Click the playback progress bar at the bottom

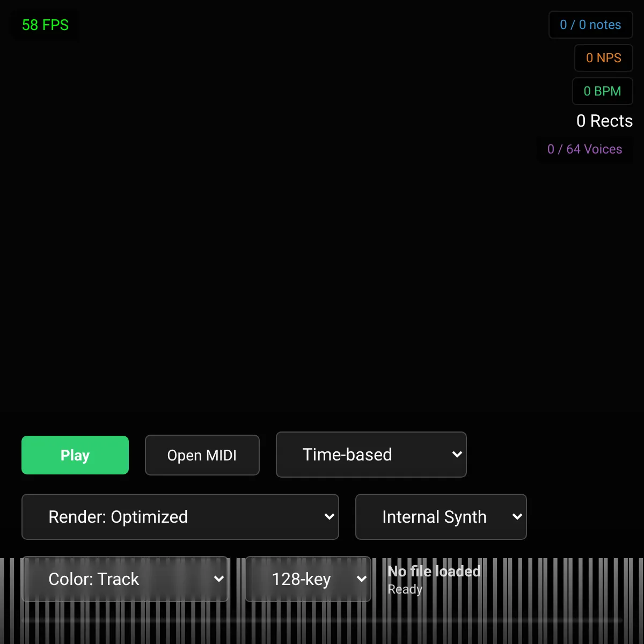click(x=322, y=620)
